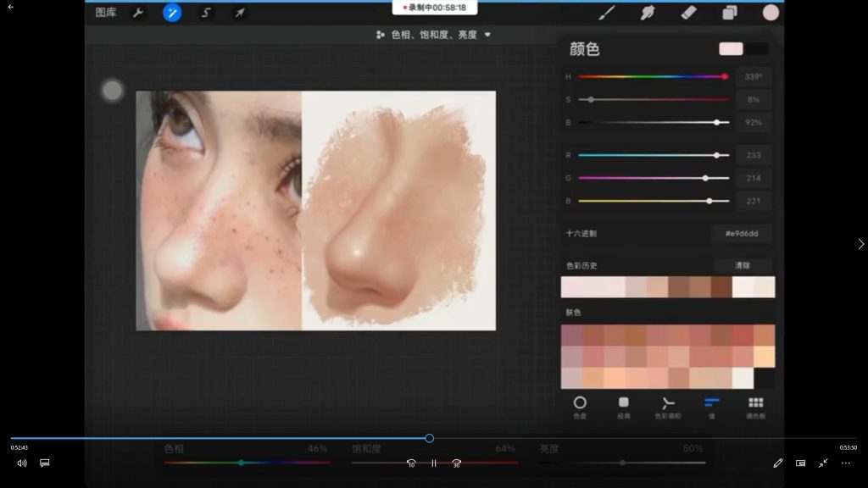Click the active color circle in top bar
Screen dimensions: 868x488
(771, 13)
